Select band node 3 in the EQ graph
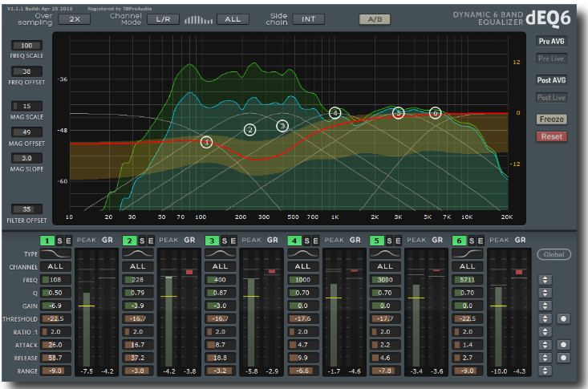 (282, 126)
